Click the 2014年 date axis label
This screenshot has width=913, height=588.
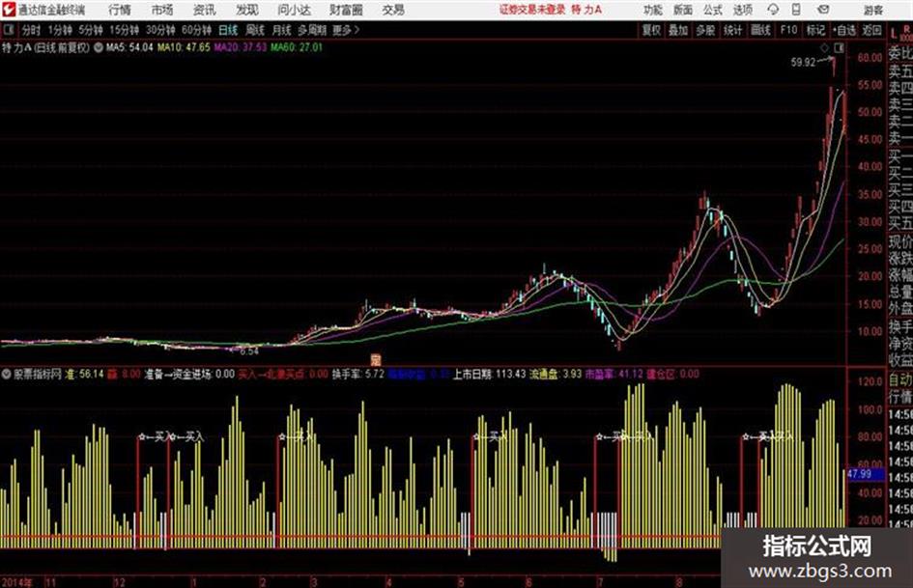click(16, 582)
